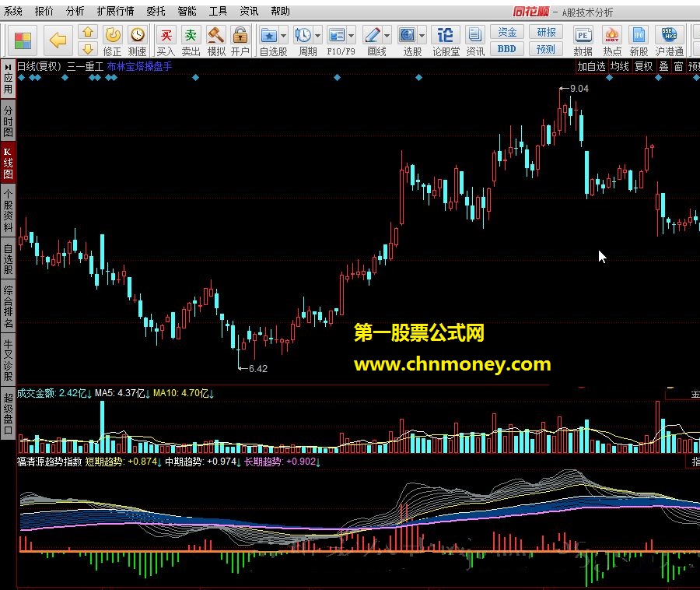The image size is (700, 590).
Task: Click the 日线(复权) period label
Action: [40, 66]
